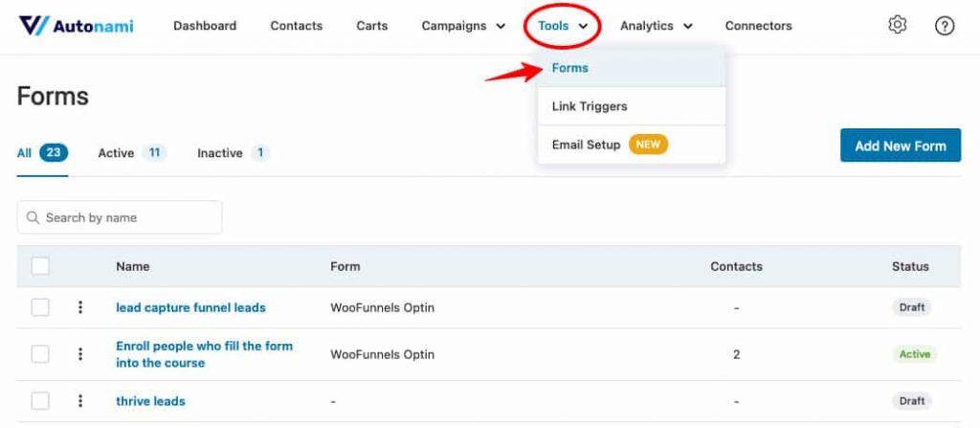Focus the Search by name field

coord(120,217)
